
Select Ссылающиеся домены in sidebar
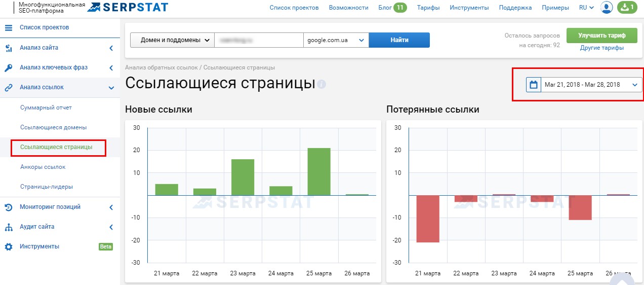54,127
